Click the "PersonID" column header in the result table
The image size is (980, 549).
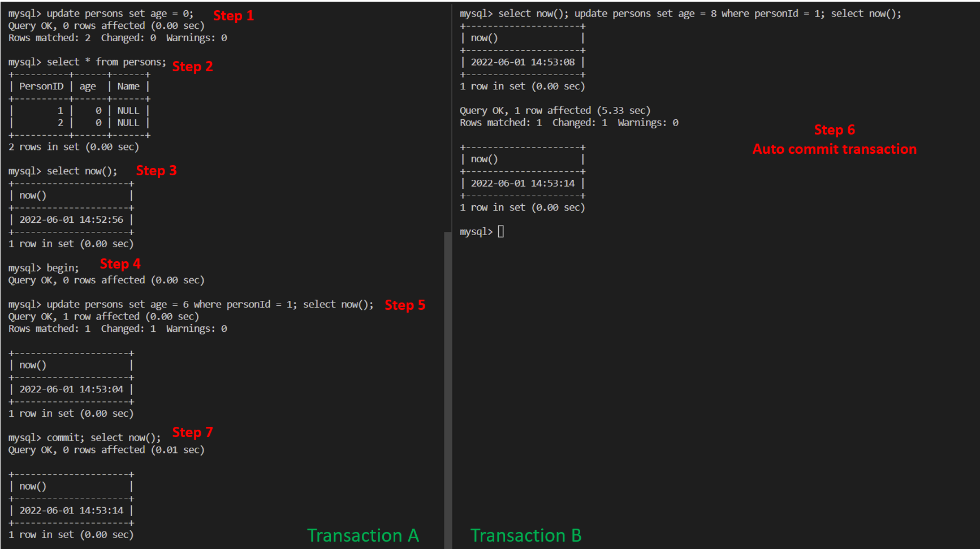[41, 87]
